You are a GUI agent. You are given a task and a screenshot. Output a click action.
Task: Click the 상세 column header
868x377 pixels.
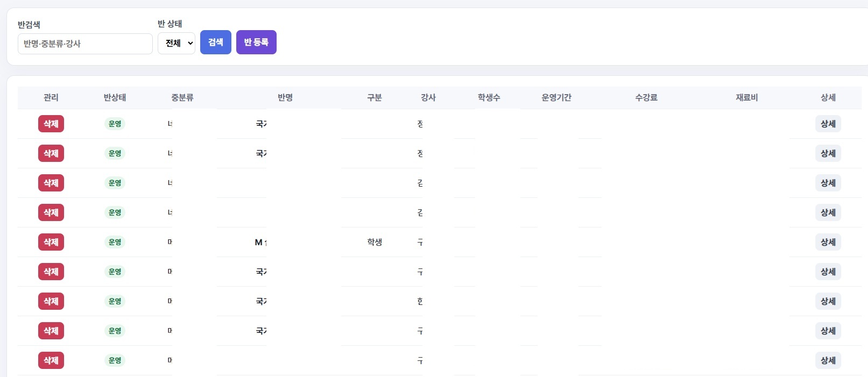click(828, 97)
